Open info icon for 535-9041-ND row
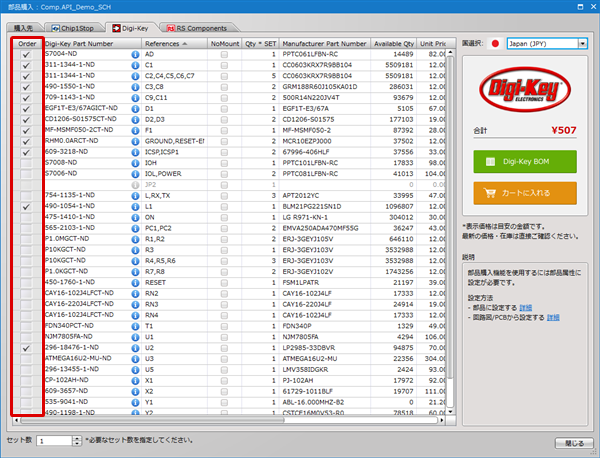Image resolution: width=600 pixels, height=458 pixels. point(135,403)
